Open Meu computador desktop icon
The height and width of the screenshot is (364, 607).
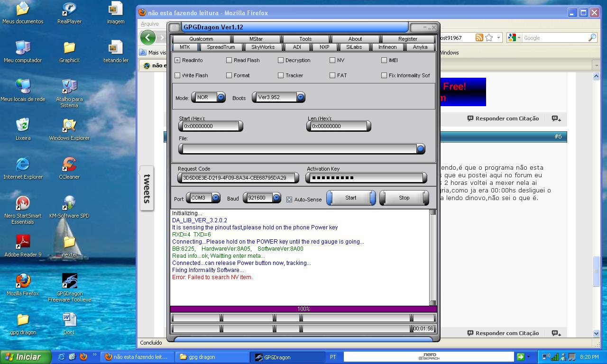23,52
